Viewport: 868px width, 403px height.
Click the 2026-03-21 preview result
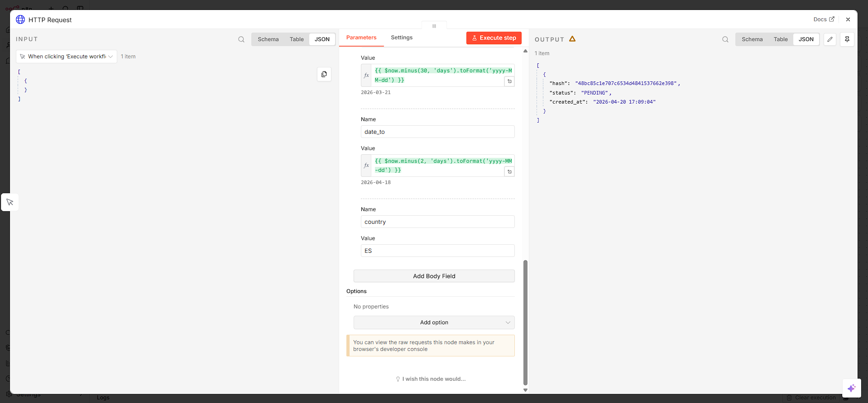click(x=376, y=92)
